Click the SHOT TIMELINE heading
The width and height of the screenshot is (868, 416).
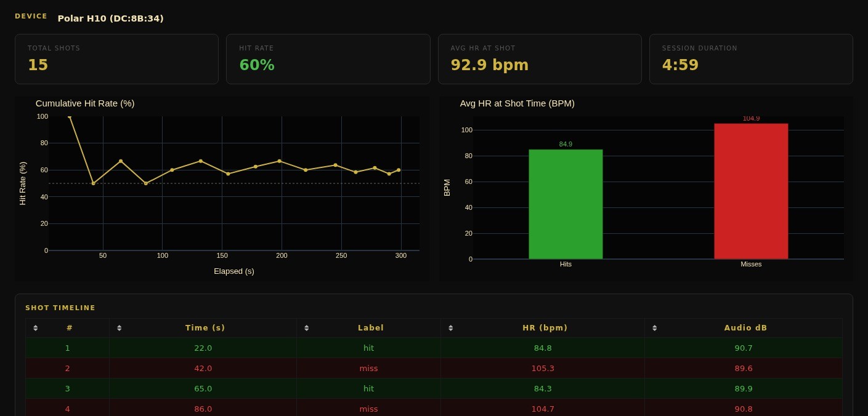[x=60, y=308]
